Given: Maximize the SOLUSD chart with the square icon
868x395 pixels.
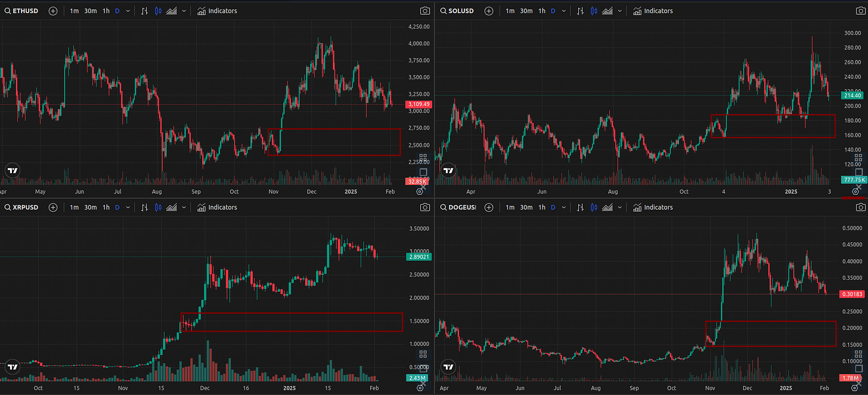Looking at the screenshot, I should pos(858,172).
